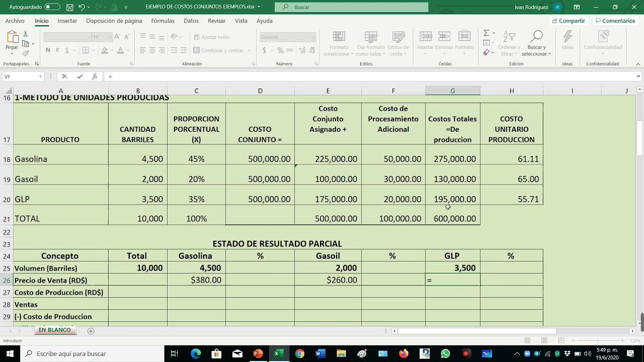The height and width of the screenshot is (362, 644).
Task: Confirm entry with the checkmark icon
Action: [79, 76]
